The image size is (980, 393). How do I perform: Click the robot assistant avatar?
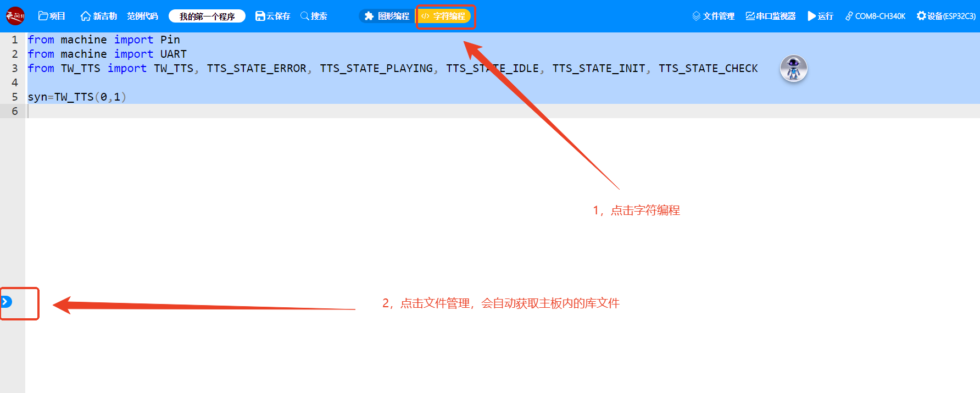[x=794, y=69]
